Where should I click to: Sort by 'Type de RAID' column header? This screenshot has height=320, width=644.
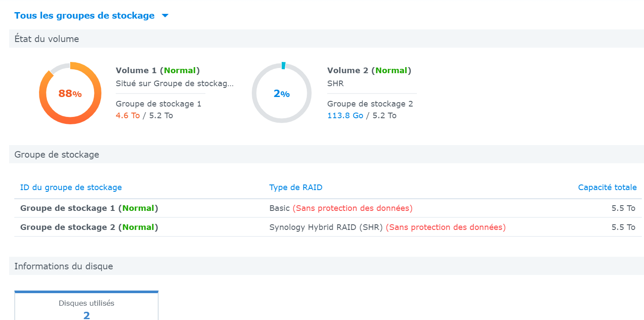click(296, 187)
